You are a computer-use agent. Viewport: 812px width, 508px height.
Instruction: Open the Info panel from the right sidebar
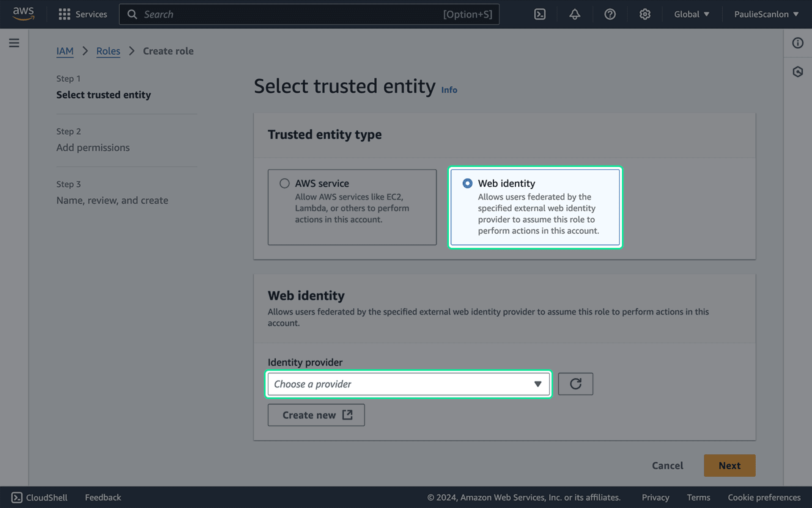pos(798,43)
